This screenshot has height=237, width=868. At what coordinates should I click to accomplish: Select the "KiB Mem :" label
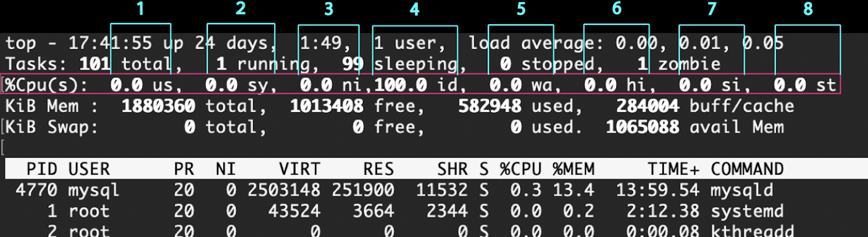[x=51, y=106]
